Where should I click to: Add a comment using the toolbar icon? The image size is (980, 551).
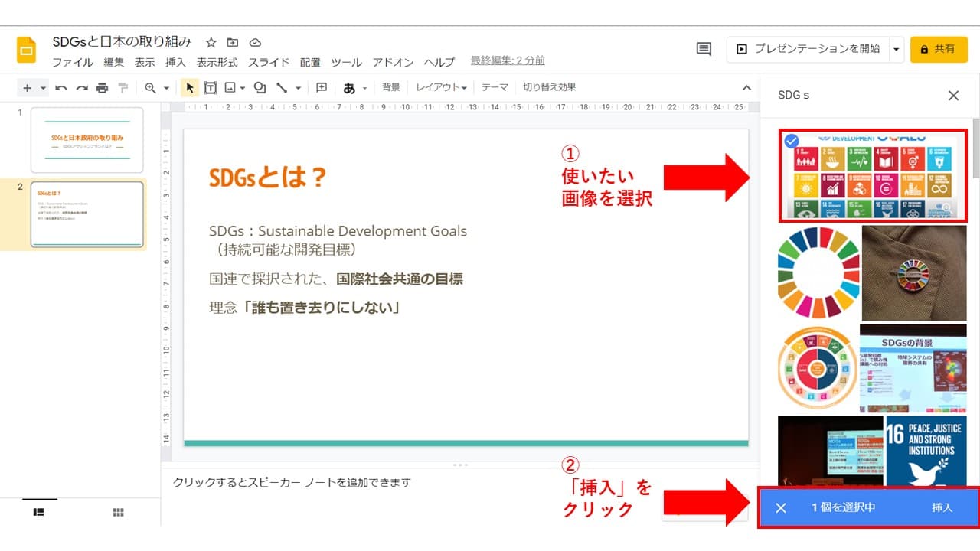(x=322, y=88)
